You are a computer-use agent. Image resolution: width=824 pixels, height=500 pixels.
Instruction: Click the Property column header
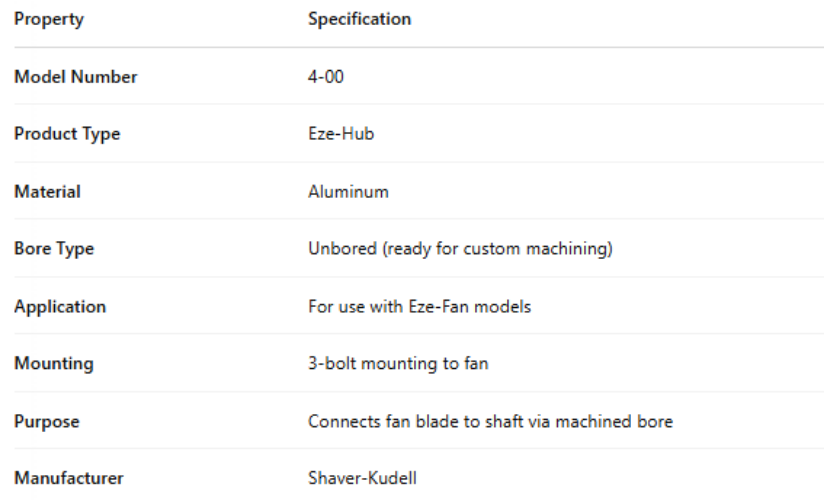[49, 19]
